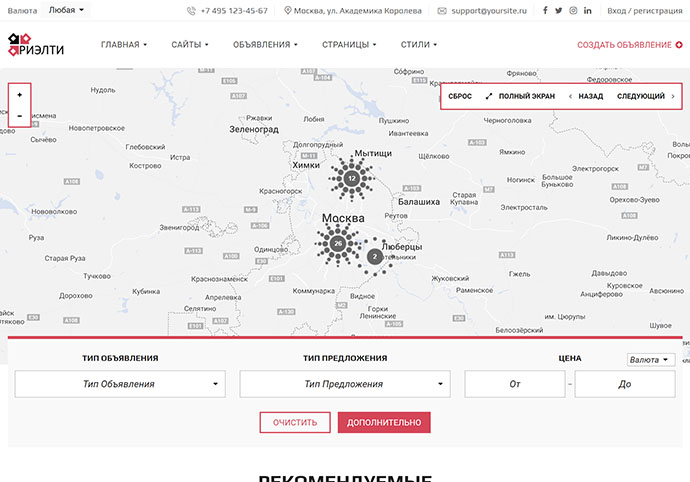Image resolution: width=690 pixels, height=482 pixels.
Task: Click the Риэлти site logo
Action: (x=36, y=45)
